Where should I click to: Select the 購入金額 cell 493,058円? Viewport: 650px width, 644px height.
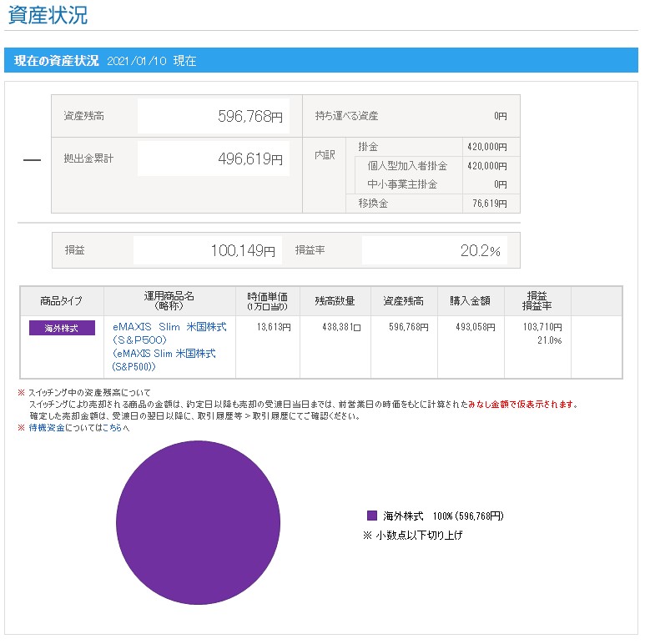(476, 327)
